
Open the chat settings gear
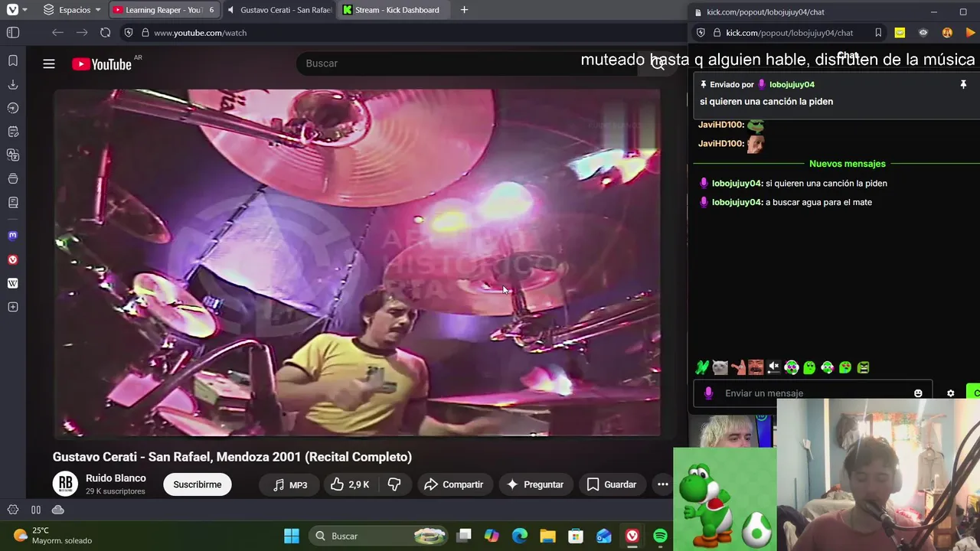(x=950, y=393)
